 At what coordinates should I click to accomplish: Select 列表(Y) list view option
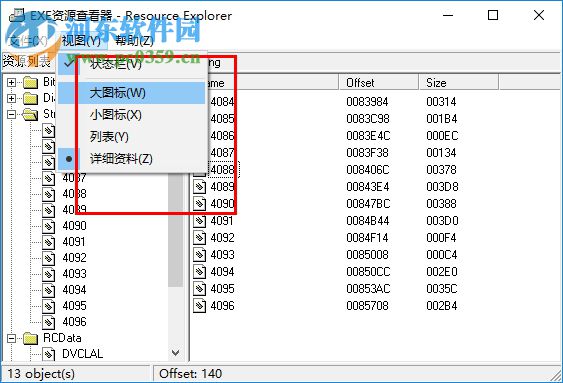132,137
